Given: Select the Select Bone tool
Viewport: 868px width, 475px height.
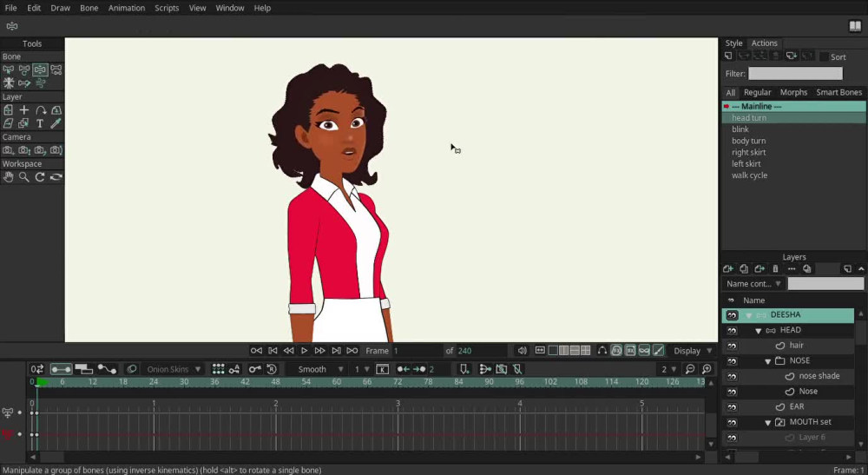Looking at the screenshot, I should click(x=9, y=69).
